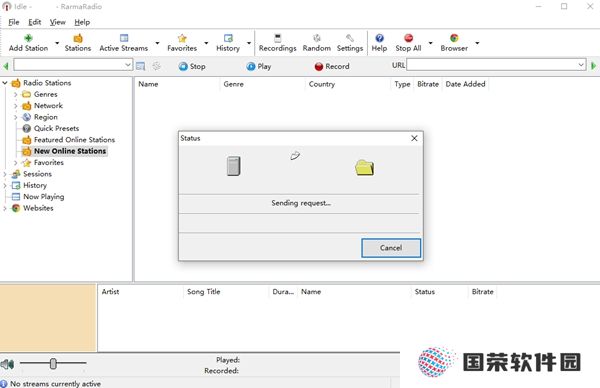Viewport: 600px width, 388px height.
Task: Click the volume slider thumb
Action: point(53,364)
